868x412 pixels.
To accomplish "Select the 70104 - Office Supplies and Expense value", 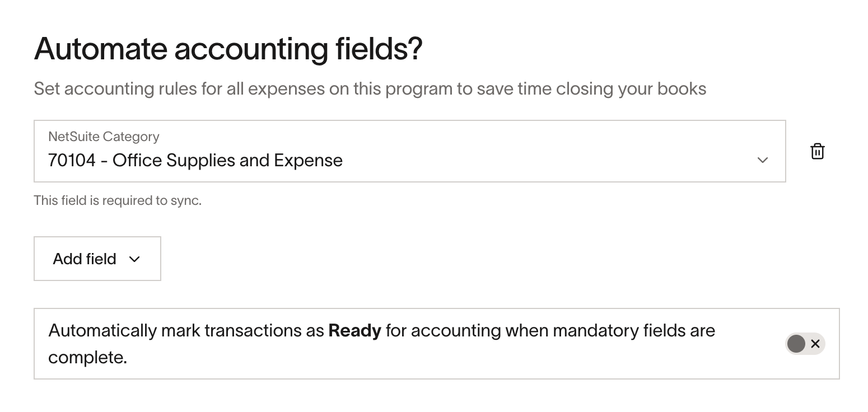I will pyautogui.click(x=195, y=161).
